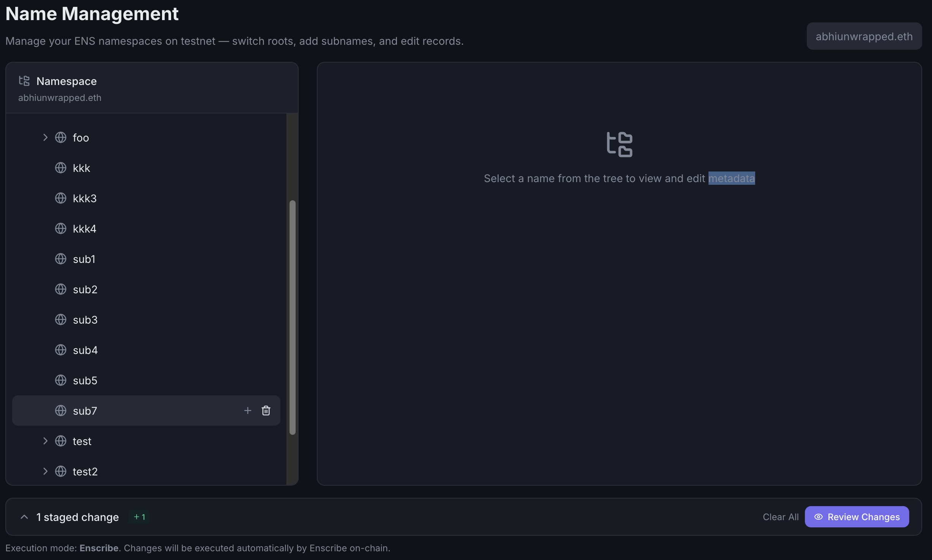The width and height of the screenshot is (932, 560).
Task: Click the globe icon next to sub5
Action: pos(61,380)
